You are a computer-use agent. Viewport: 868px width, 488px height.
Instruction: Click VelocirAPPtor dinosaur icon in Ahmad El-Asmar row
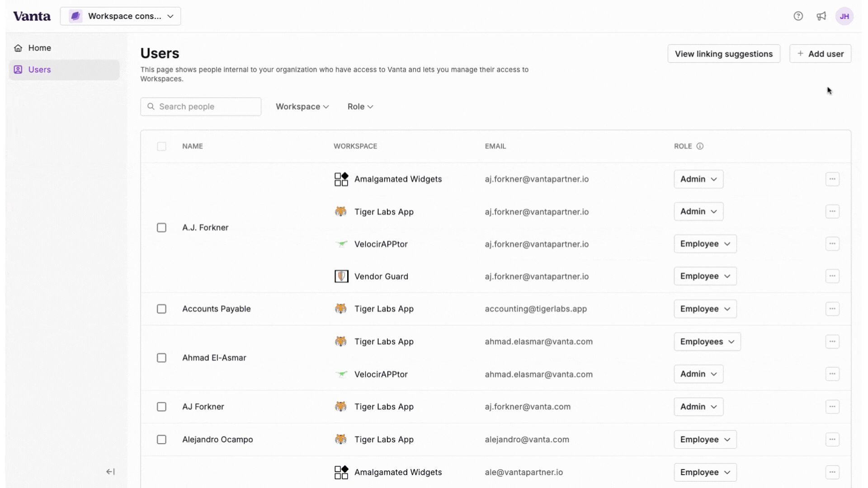click(x=341, y=374)
